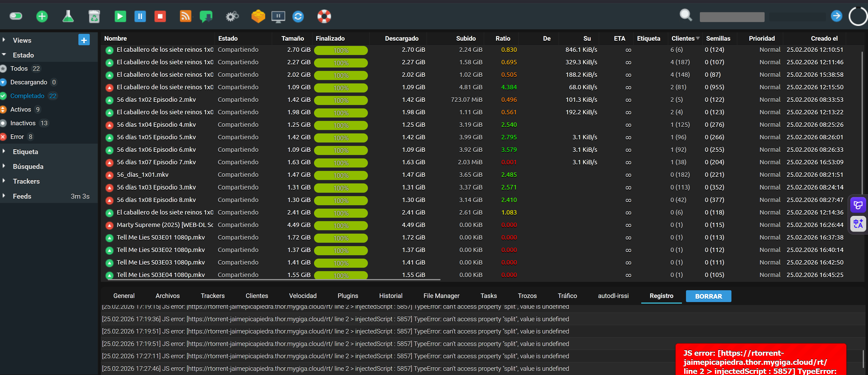Click the blue Pause toolbar button

pos(140,16)
